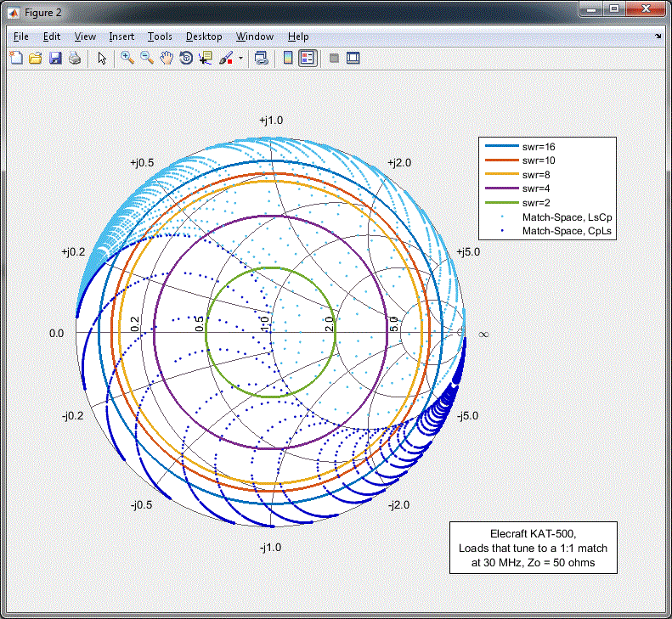Screen dimensions: 672x619
Task: Enable the Data Cursor tool
Action: (x=206, y=58)
